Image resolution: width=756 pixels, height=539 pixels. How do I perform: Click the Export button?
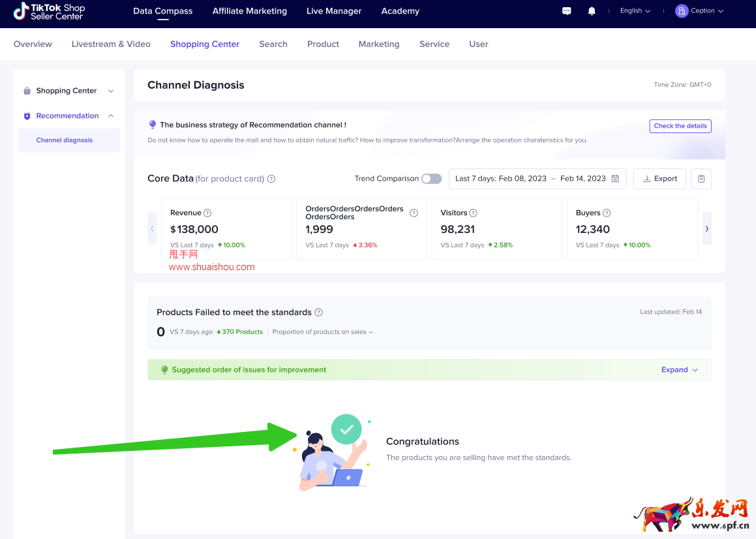click(659, 179)
